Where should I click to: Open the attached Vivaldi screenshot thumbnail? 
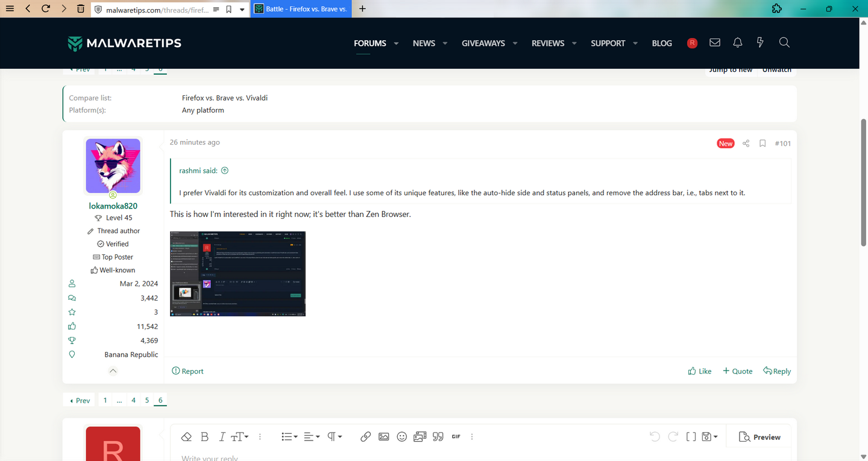tap(237, 274)
